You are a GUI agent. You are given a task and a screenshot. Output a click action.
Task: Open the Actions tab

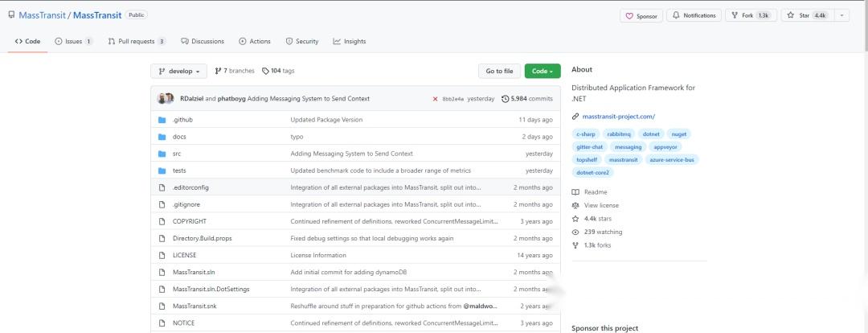click(255, 42)
